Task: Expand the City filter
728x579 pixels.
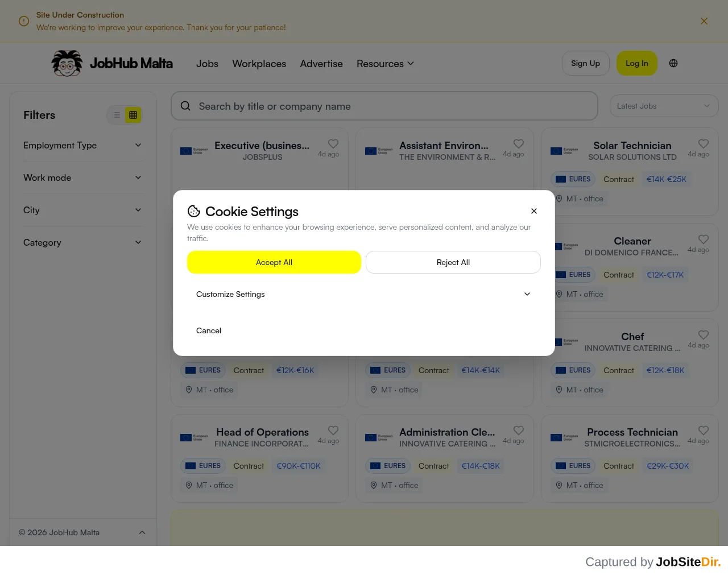Action: click(83, 210)
